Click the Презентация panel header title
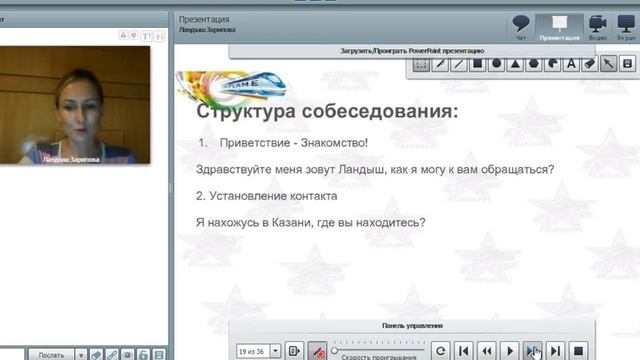The image size is (640, 360). point(204,19)
